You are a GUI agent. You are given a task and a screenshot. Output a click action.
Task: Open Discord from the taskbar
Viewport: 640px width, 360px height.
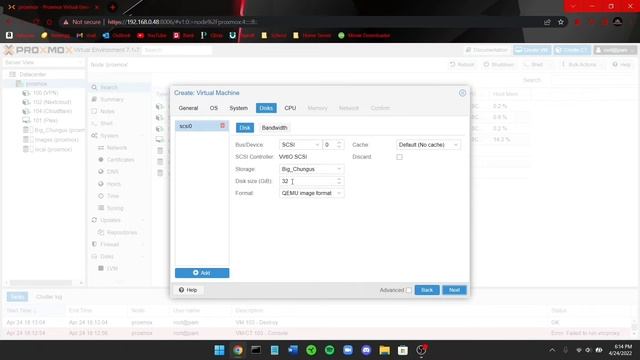[x=366, y=350]
